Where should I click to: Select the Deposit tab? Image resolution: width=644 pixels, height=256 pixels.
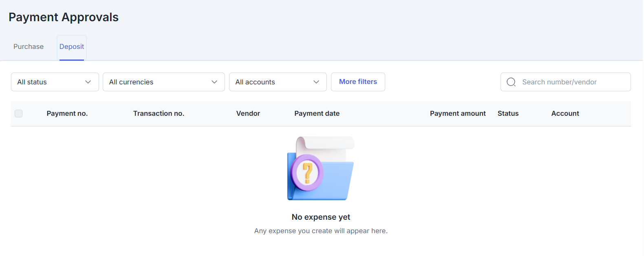point(72,46)
